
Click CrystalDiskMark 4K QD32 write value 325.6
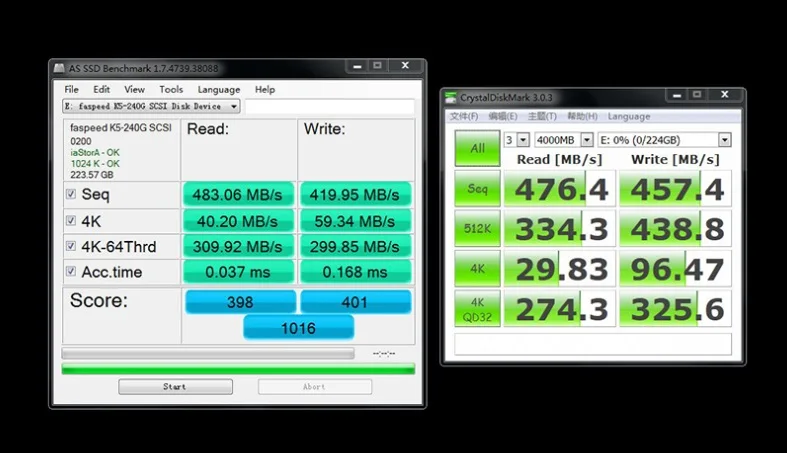[676, 309]
